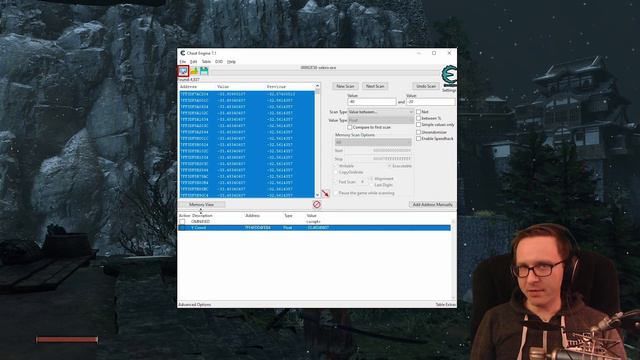Check Simple values only
The height and width of the screenshot is (360, 640).
pos(418,124)
